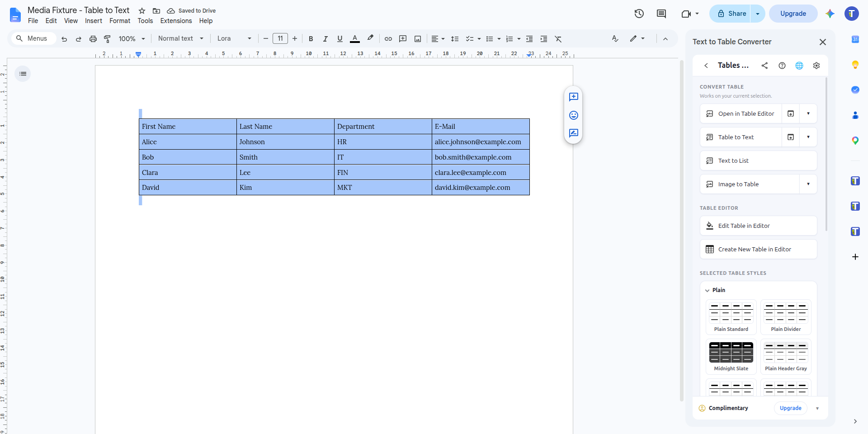Viewport: 868px width, 434px height.
Task: Open the Format menu
Action: coord(120,21)
